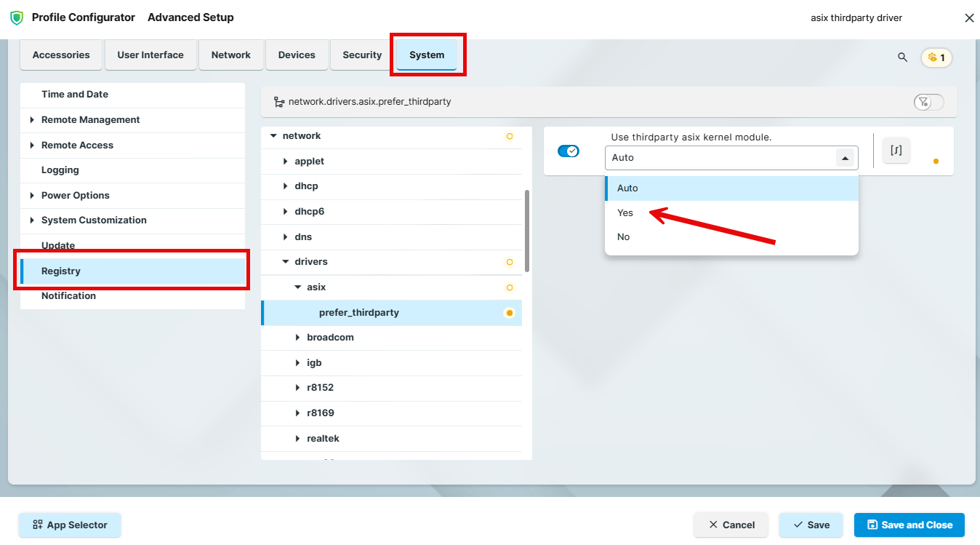Image resolution: width=980 pixels, height=545 pixels.
Task: Choose the No dropdown option
Action: 624,237
